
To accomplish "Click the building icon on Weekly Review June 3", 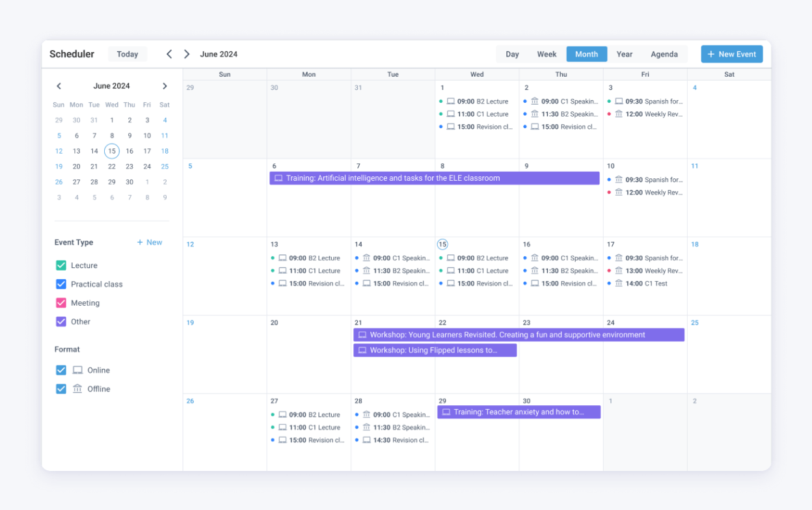I will click(618, 114).
